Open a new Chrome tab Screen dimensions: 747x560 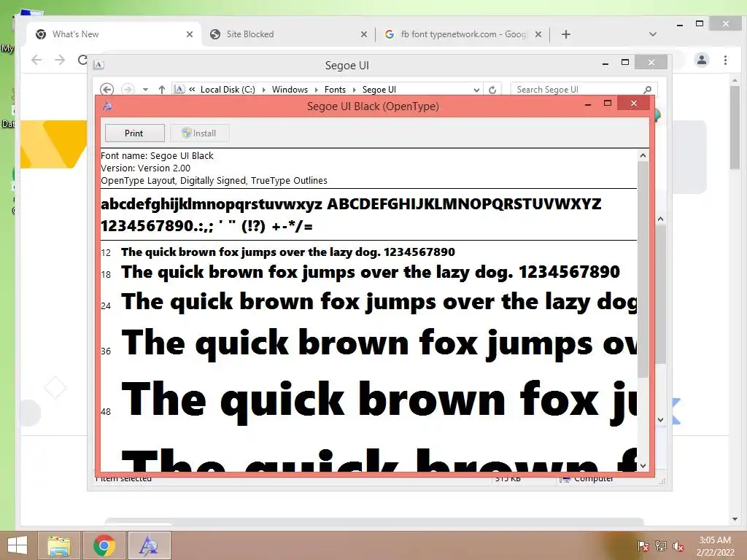point(566,34)
